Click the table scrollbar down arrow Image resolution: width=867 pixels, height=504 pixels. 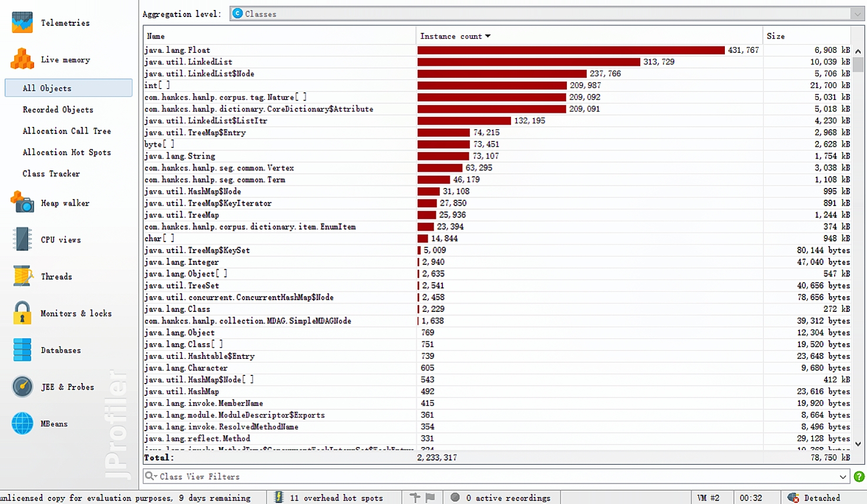pyautogui.click(x=858, y=443)
